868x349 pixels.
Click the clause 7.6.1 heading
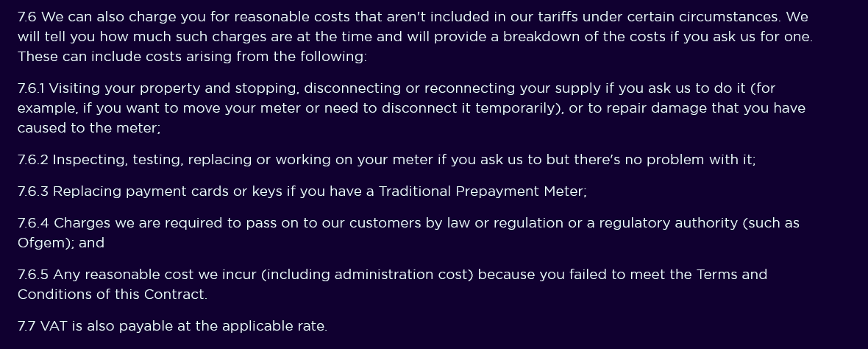pyautogui.click(x=31, y=88)
